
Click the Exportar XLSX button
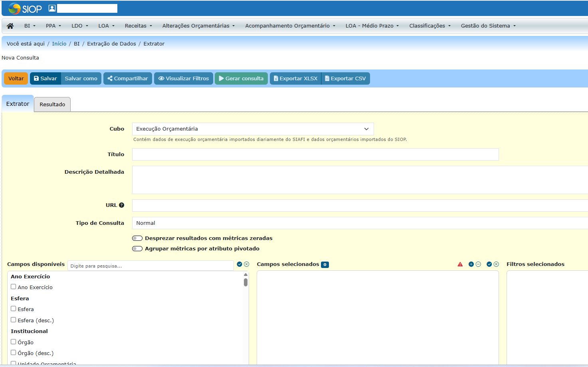coord(295,78)
